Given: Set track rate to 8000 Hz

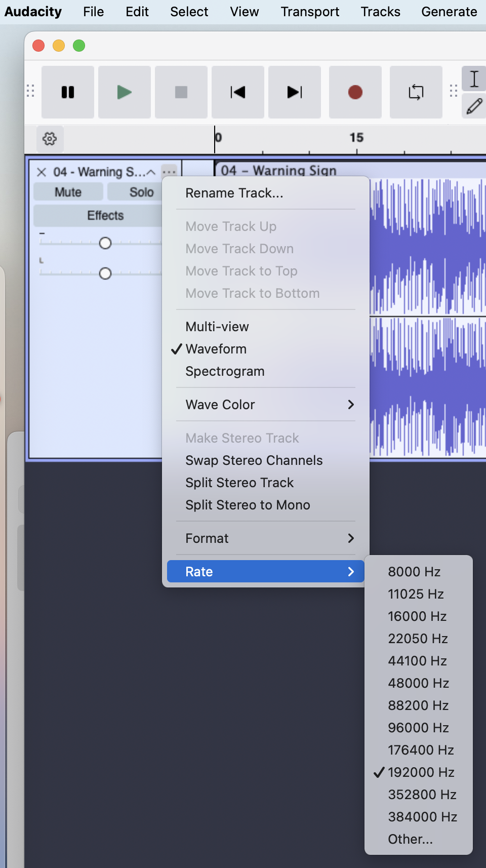Looking at the screenshot, I should point(419,572).
